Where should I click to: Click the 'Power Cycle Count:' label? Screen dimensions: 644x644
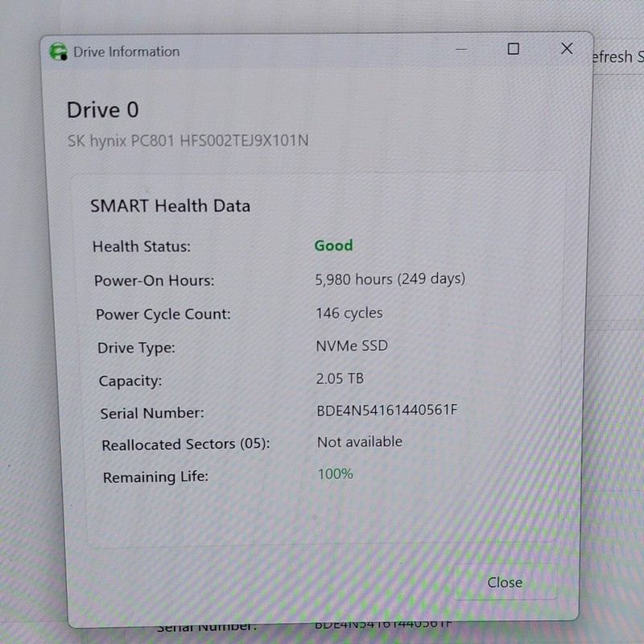(x=163, y=314)
